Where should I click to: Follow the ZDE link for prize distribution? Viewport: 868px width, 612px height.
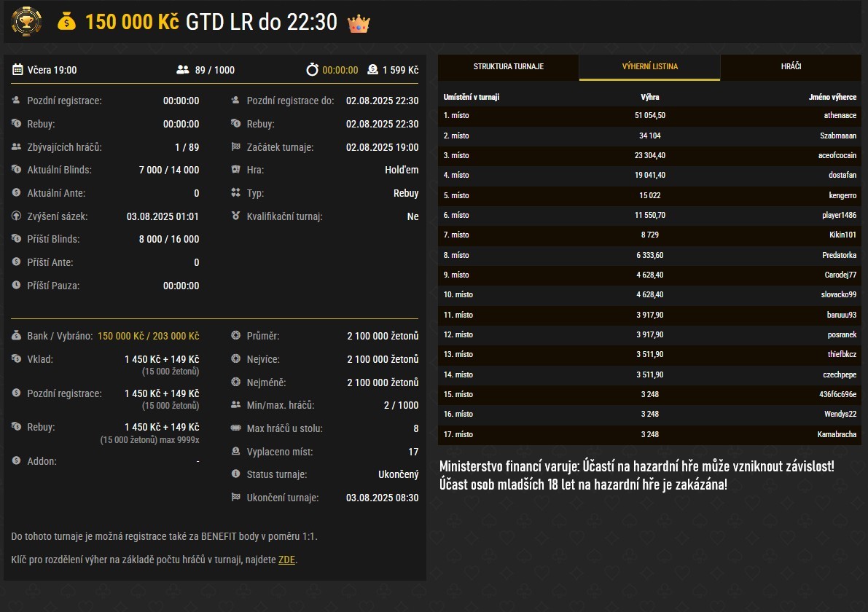[287, 560]
